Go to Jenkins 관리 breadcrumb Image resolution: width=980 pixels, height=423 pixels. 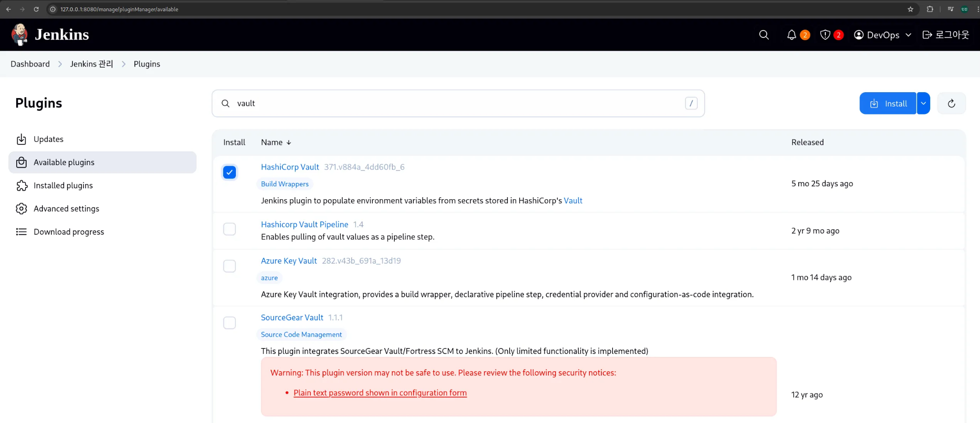(92, 64)
